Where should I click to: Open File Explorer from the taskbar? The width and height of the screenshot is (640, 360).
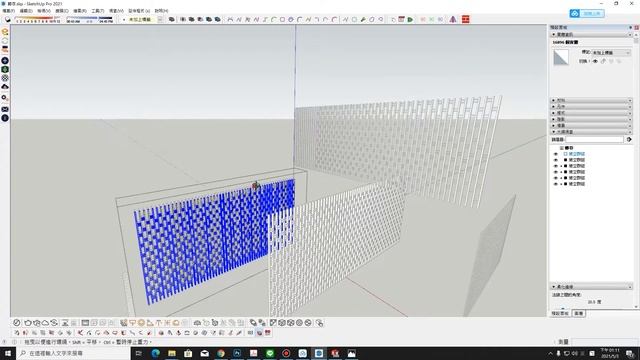point(172,353)
